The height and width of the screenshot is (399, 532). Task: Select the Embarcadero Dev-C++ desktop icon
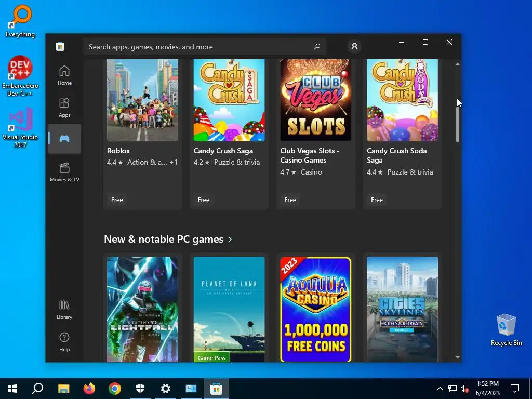pyautogui.click(x=20, y=76)
